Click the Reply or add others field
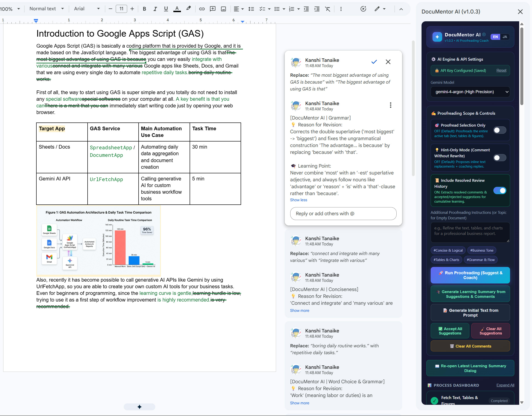Viewport: 532px width, 416px height. 343,214
